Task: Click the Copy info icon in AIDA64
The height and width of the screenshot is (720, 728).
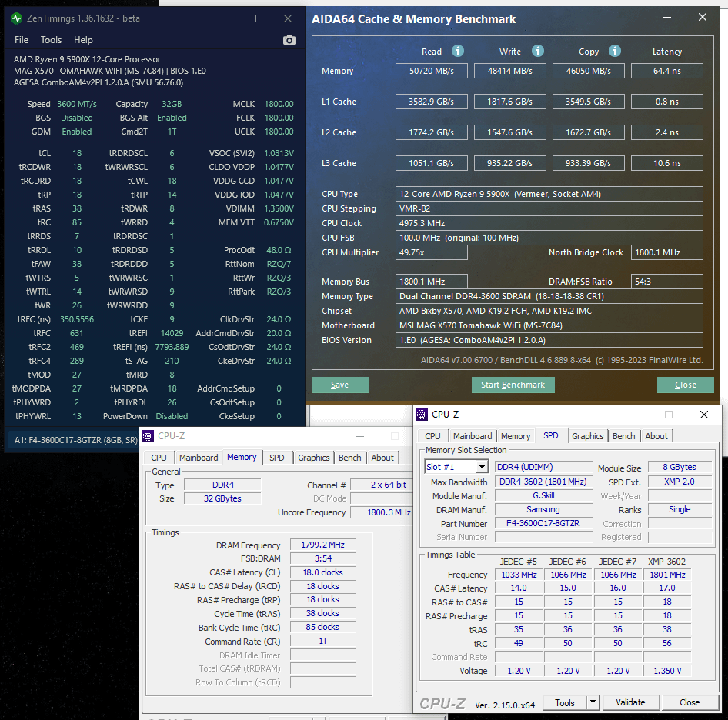Action: [615, 51]
